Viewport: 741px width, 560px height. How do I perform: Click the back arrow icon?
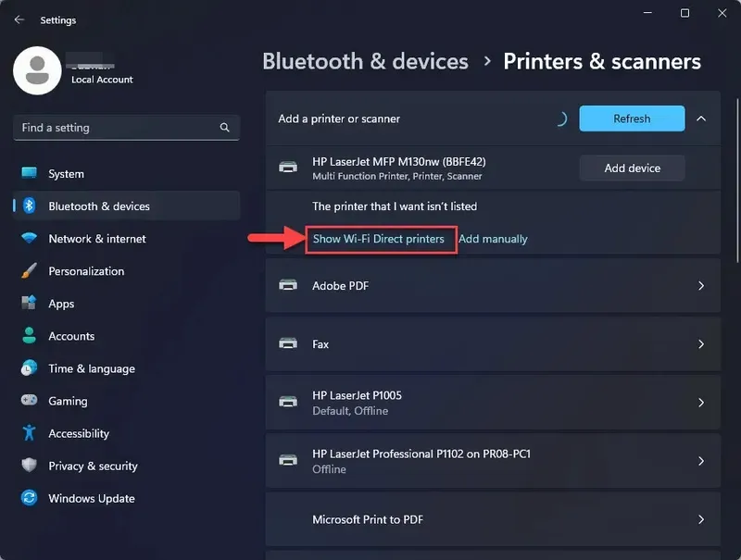point(19,19)
